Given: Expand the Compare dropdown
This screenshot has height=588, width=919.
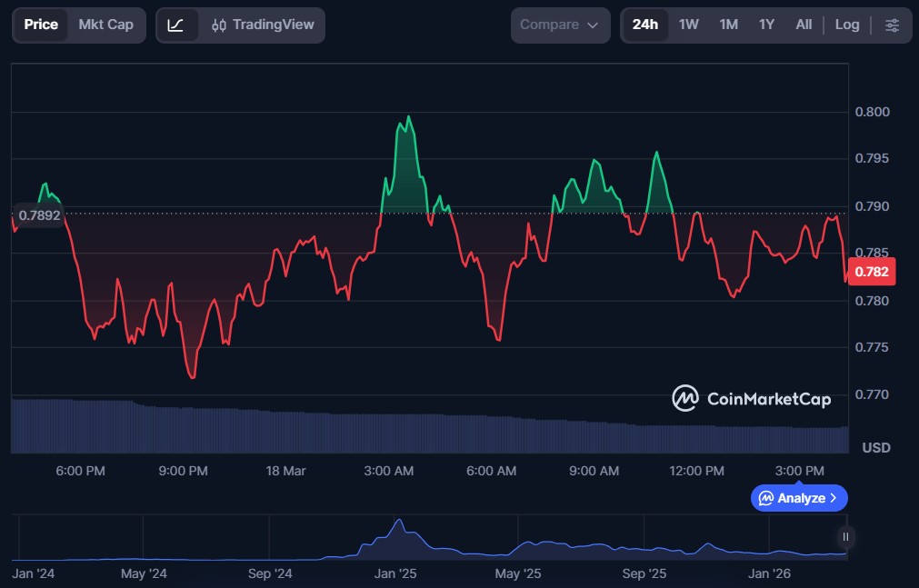Looking at the screenshot, I should [559, 25].
